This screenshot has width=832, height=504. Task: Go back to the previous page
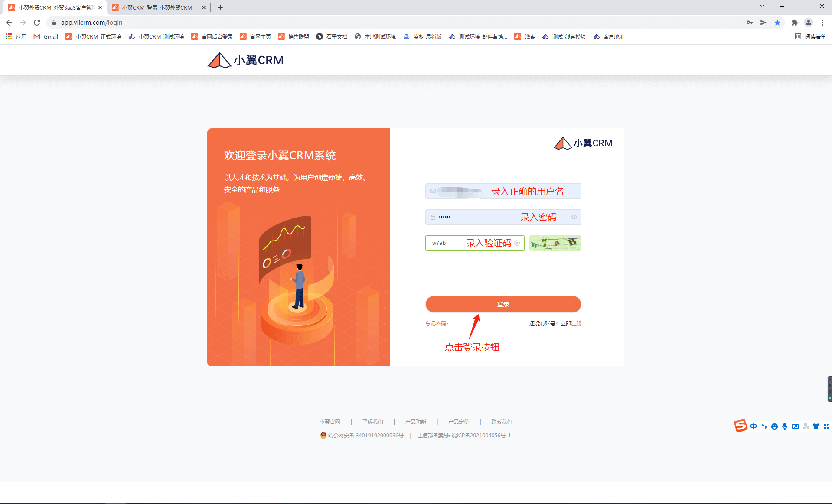(9, 23)
